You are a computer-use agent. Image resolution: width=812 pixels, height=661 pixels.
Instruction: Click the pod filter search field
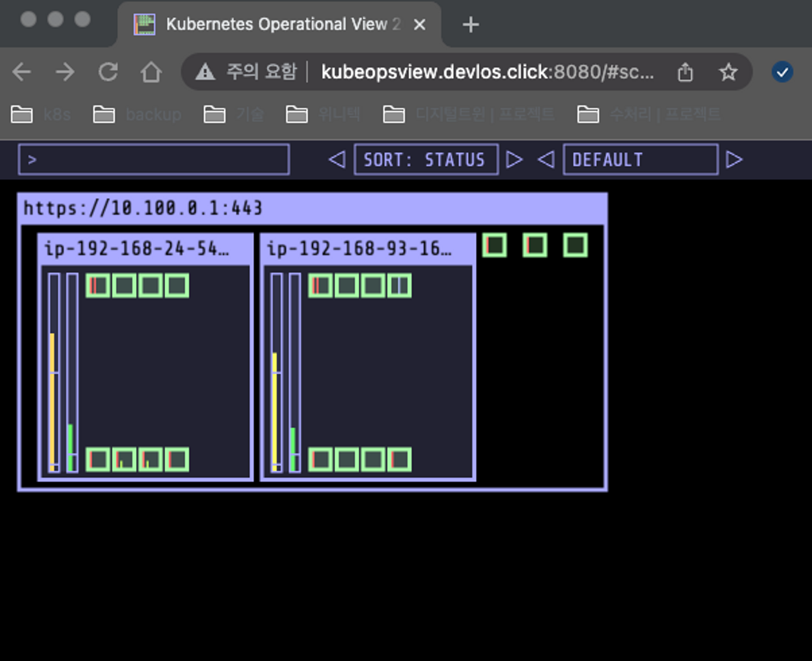tap(154, 160)
